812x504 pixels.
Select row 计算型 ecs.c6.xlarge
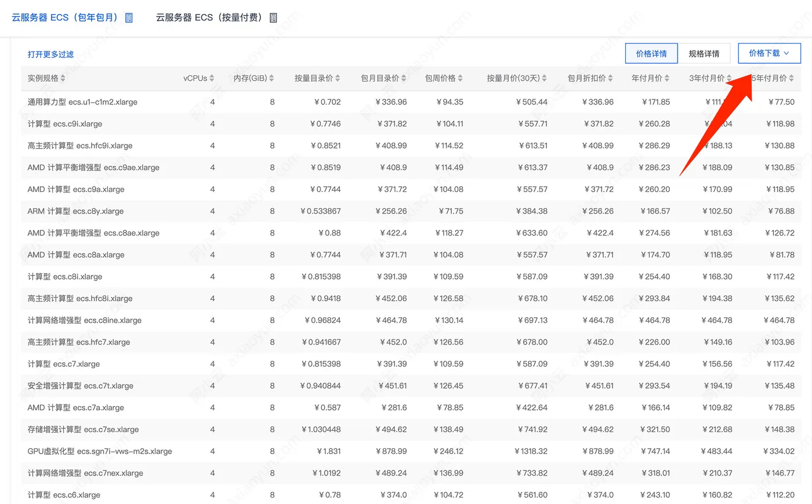pyautogui.click(x=411, y=494)
